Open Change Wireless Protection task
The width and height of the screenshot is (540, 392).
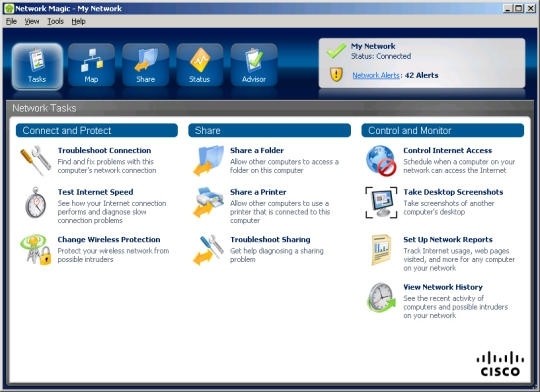[x=109, y=240]
